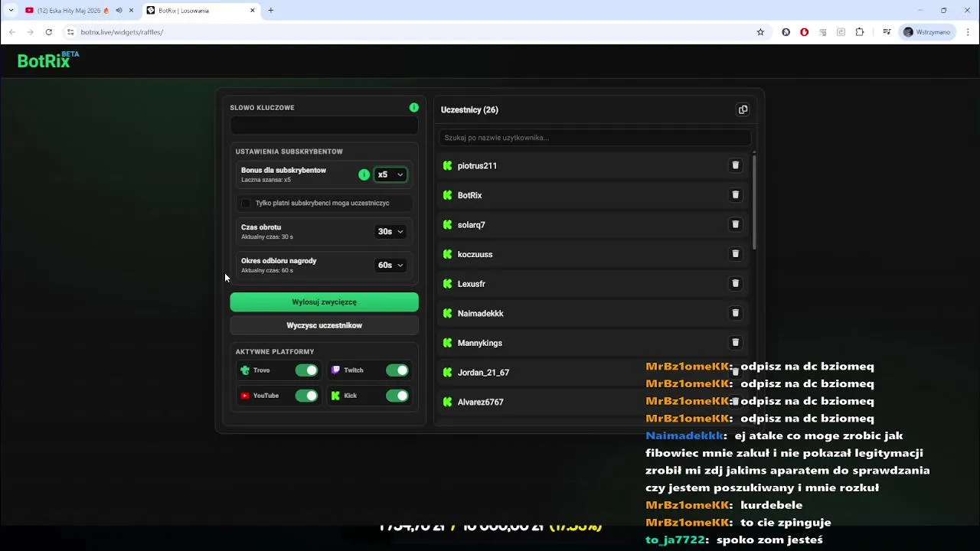Open the x5 subscriber bonus dropdown

coord(390,174)
